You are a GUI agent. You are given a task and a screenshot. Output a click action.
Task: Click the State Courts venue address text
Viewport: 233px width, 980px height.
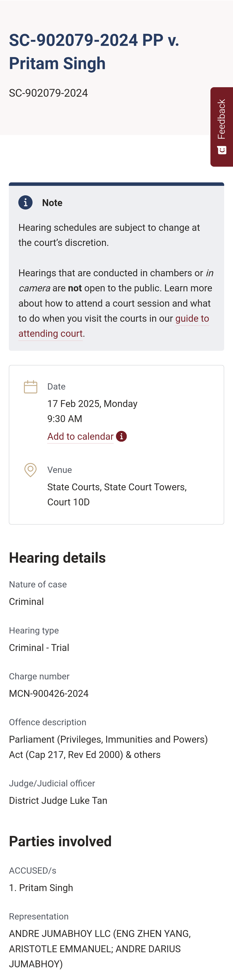click(117, 495)
